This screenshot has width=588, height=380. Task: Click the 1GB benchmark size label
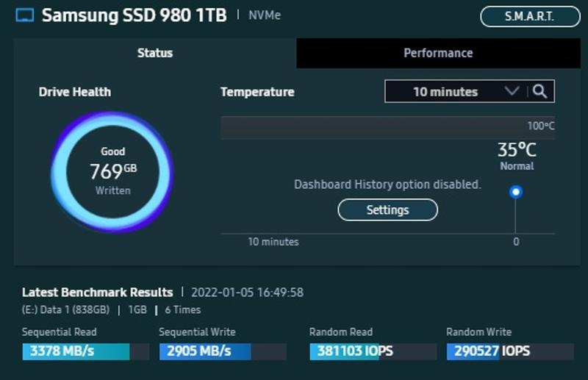137,310
